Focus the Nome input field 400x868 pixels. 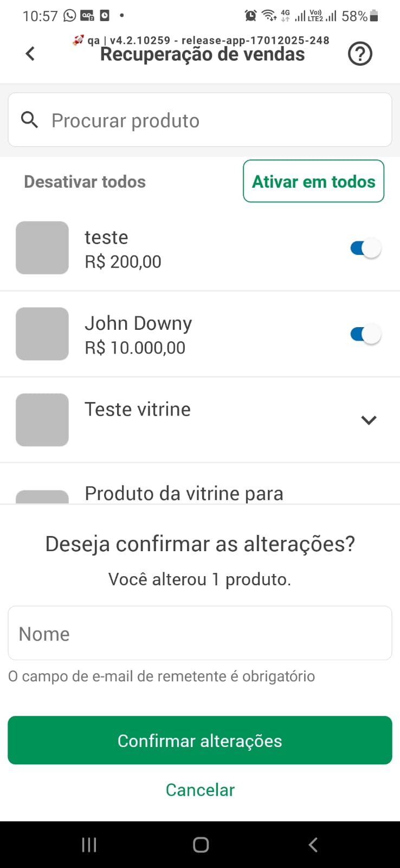[x=200, y=633]
